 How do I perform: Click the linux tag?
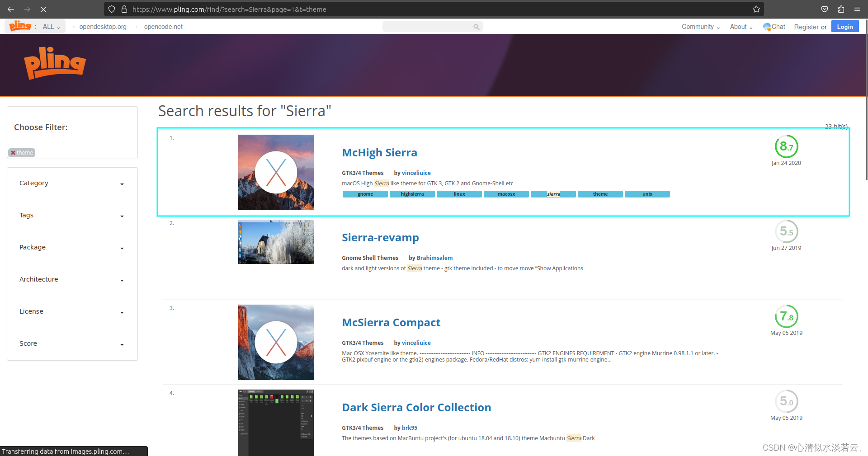459,194
